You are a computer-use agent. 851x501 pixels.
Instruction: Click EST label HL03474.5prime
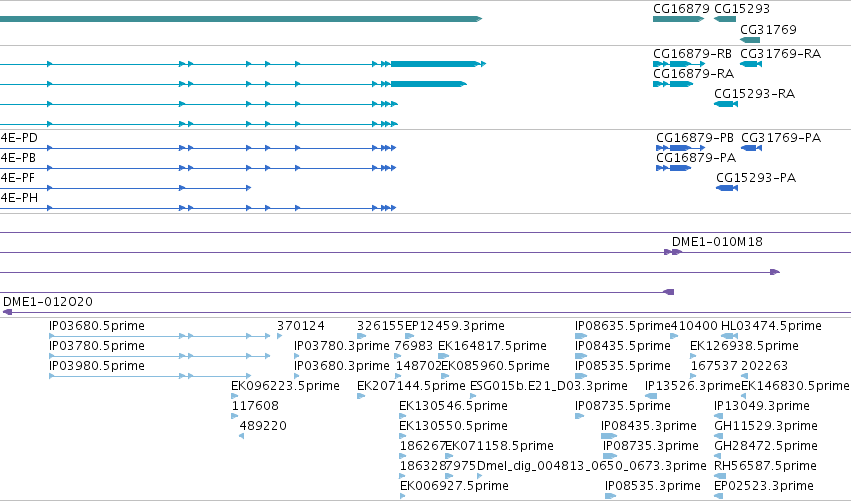pos(771,326)
